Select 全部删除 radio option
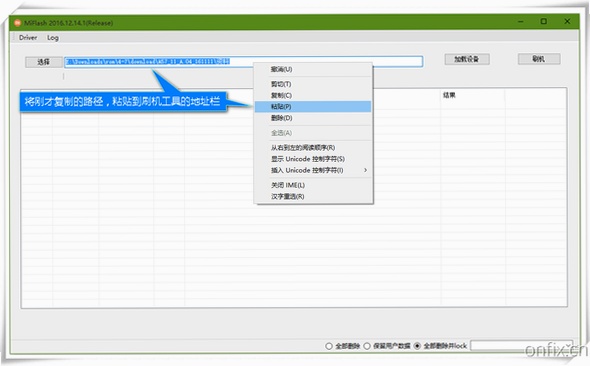 pos(329,346)
